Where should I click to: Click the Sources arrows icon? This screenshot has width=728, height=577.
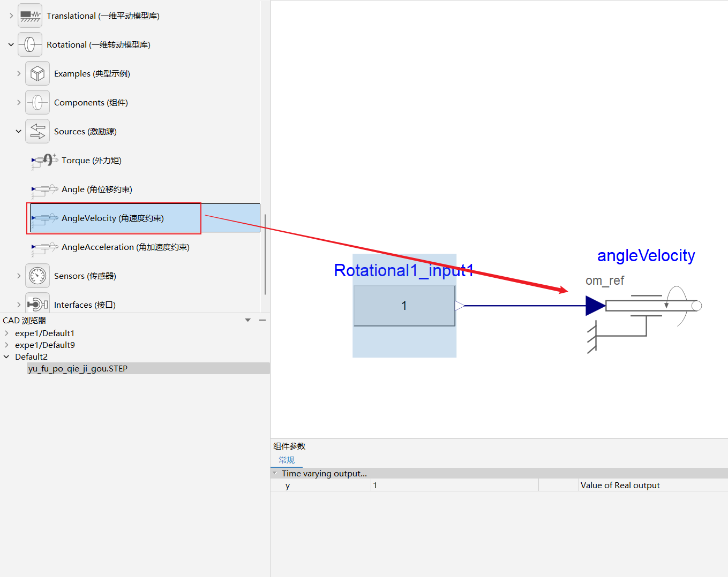37,131
